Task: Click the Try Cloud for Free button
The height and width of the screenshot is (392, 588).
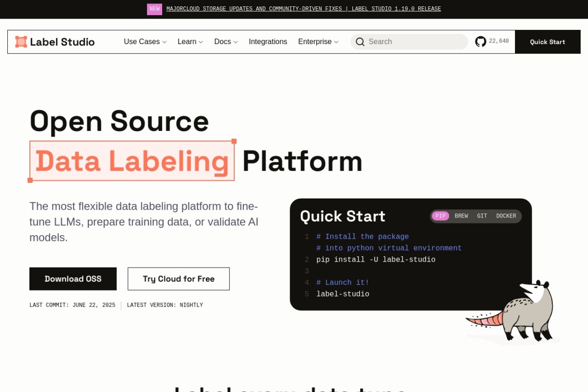Action: point(178,278)
